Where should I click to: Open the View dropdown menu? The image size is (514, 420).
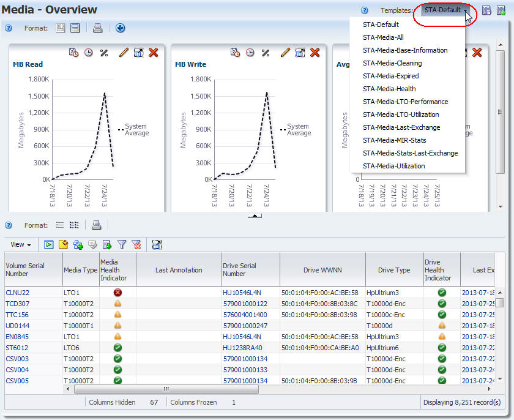point(21,244)
